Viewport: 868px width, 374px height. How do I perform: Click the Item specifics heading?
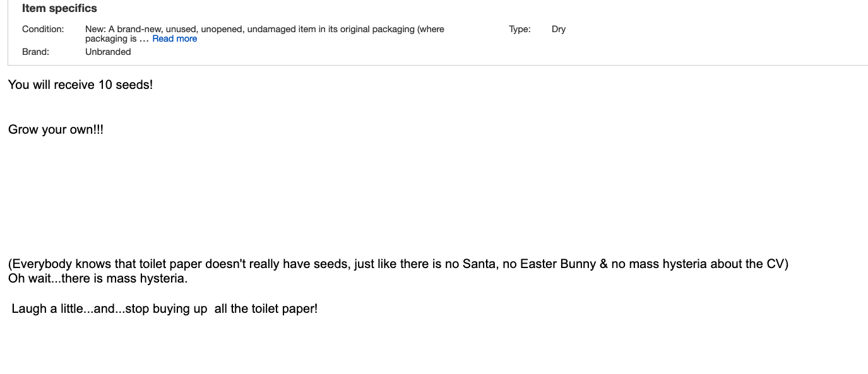point(59,8)
